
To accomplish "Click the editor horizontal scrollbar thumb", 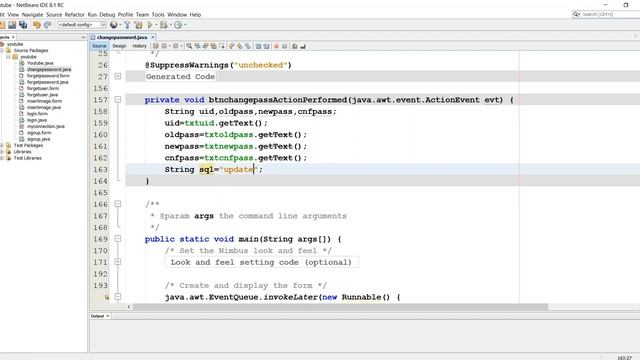I will 340,307.
